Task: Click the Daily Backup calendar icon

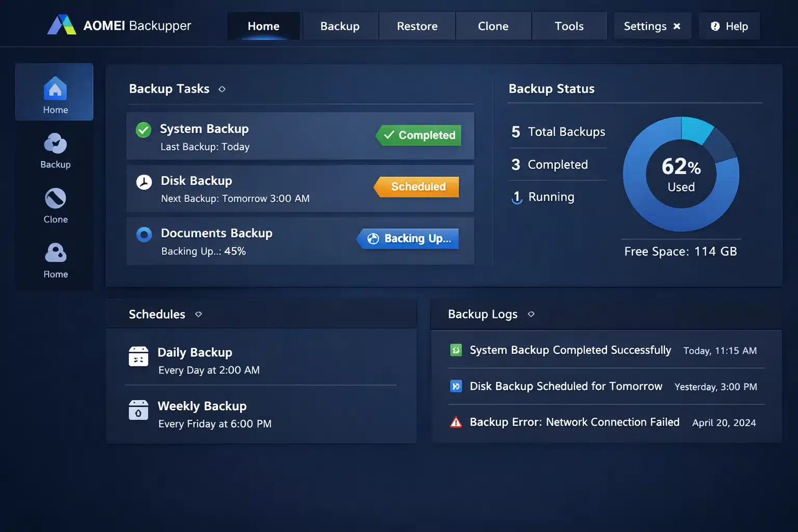Action: [x=138, y=357]
